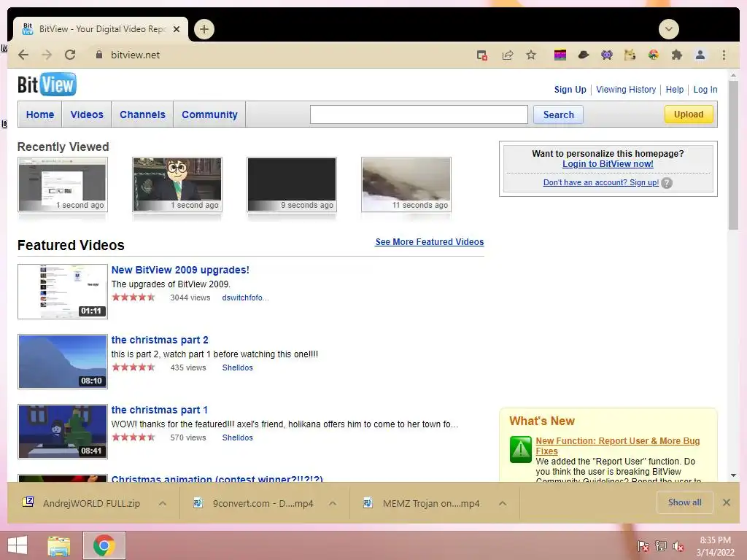
Task: Open the Community tab
Action: pos(209,114)
